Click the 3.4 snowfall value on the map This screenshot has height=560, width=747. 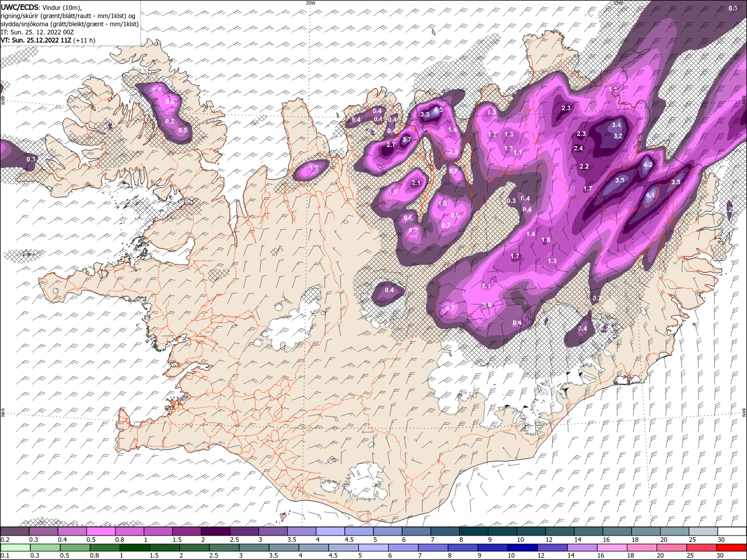point(616,125)
